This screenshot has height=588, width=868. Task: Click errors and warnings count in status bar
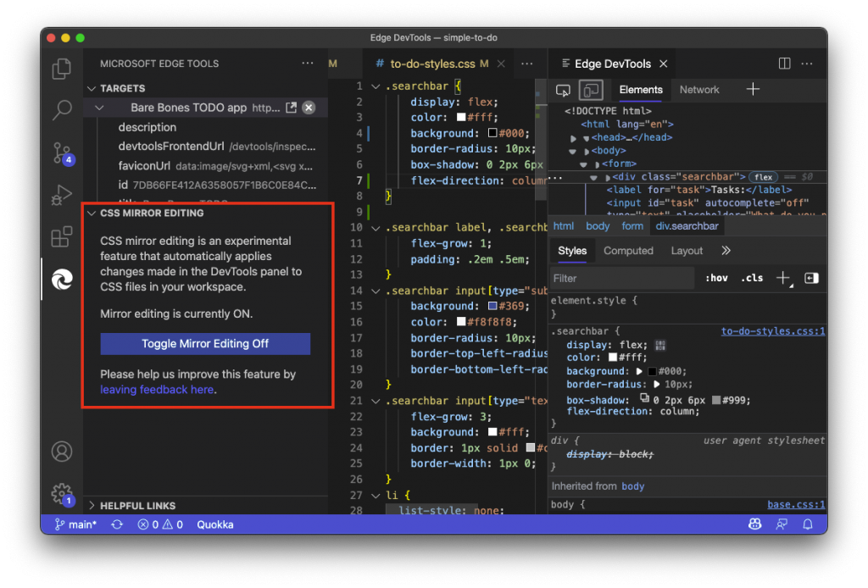point(160,524)
